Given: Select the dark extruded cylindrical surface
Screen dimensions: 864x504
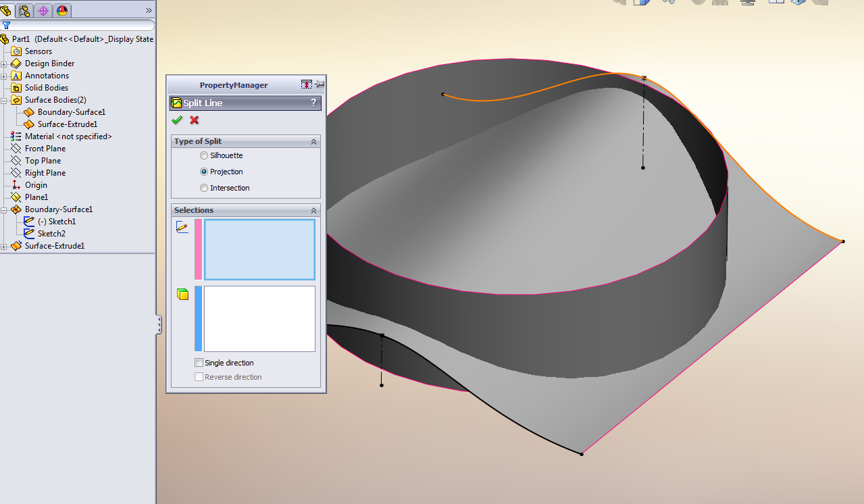Looking at the screenshot, I should point(527,331).
